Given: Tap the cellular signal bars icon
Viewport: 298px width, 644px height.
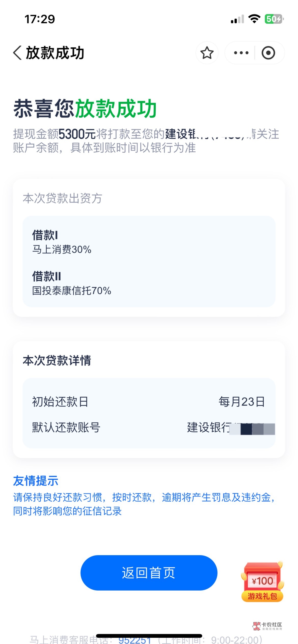Looking at the screenshot, I should point(237,20).
